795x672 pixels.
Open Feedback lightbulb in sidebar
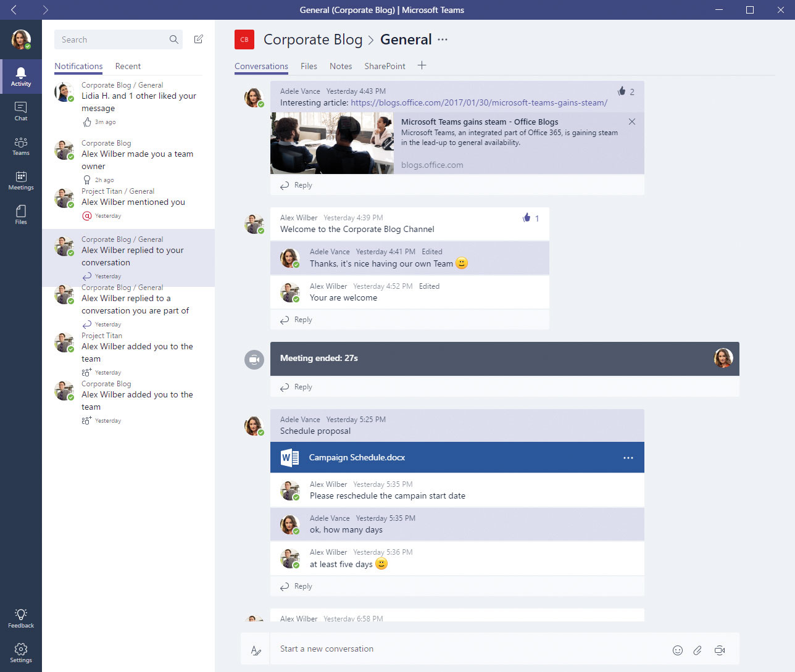[21, 618]
